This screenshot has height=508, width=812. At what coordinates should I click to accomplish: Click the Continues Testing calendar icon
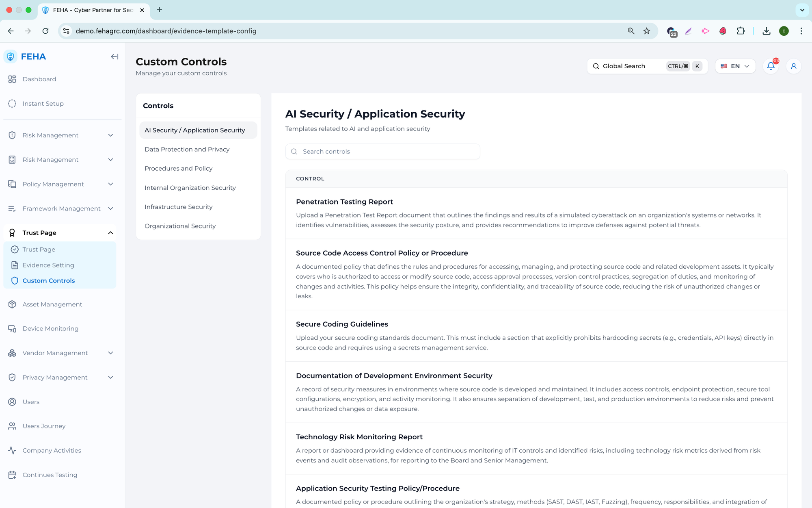(12, 475)
